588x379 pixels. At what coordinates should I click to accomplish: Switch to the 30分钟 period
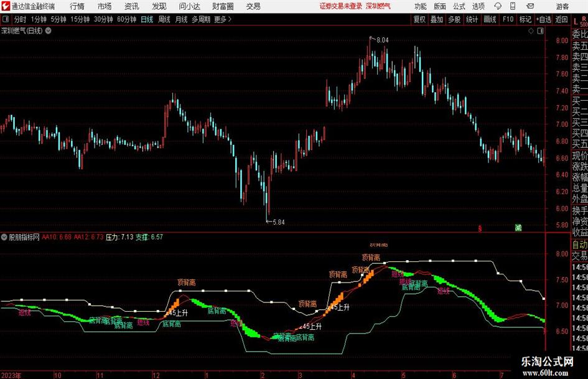coord(103,19)
